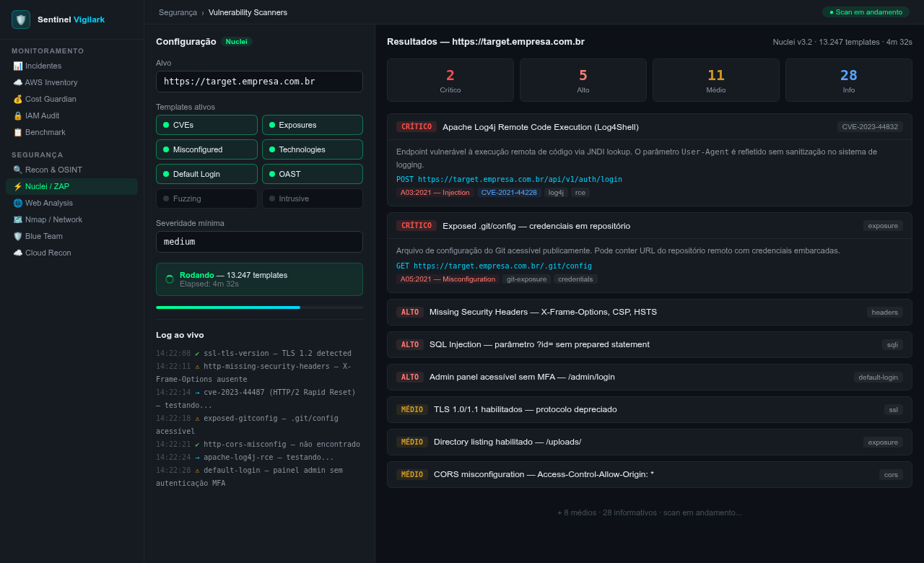924x563 pixels.
Task: Select the Alto count card
Action: pyautogui.click(x=583, y=80)
